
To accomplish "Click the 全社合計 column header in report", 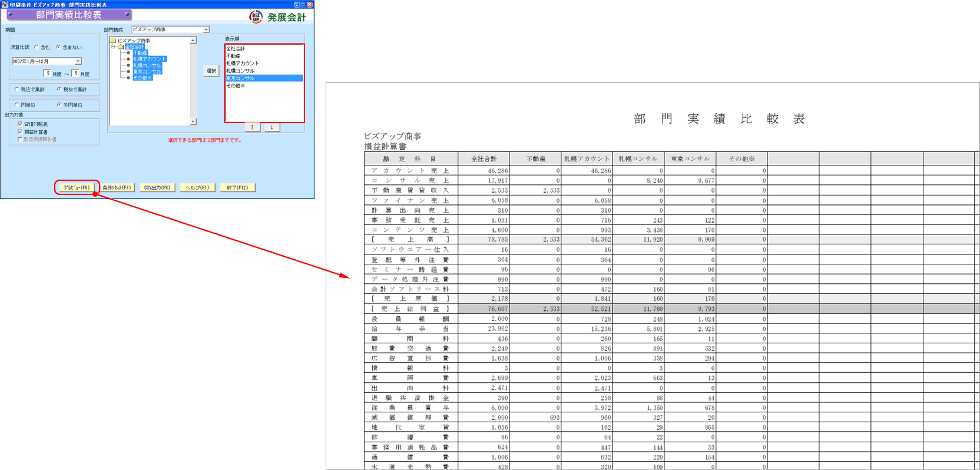I will [x=484, y=158].
